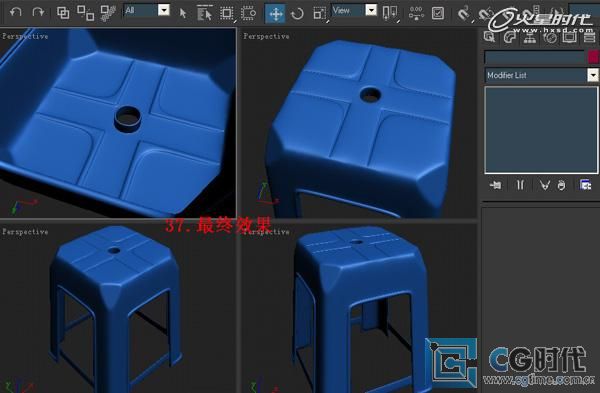Open Configure Modifier Sets icon
Screen dimensions: 600x393
coord(585,185)
